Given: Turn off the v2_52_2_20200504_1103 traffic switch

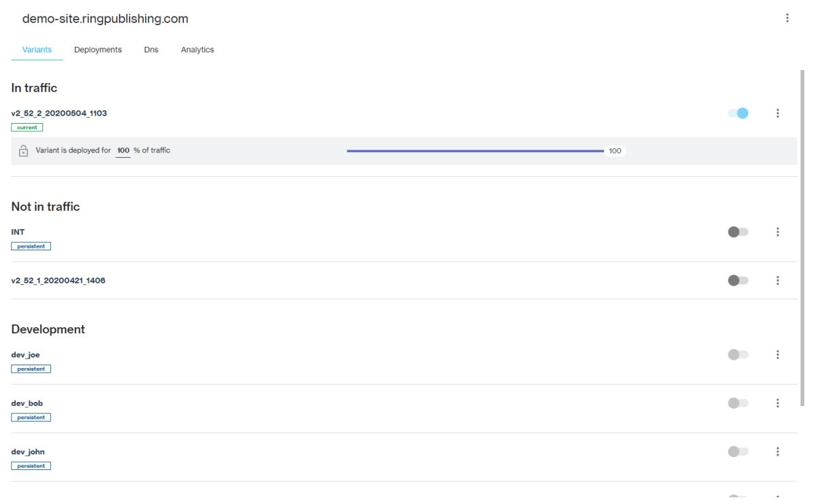Looking at the screenshot, I should (x=738, y=114).
